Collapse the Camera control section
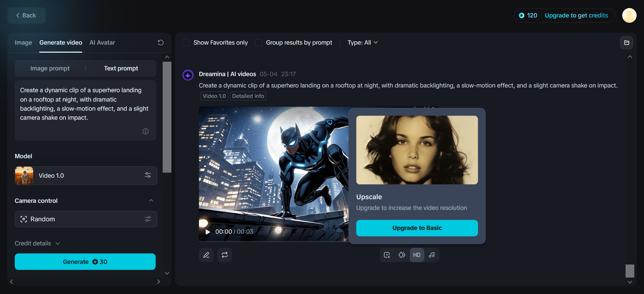This screenshot has height=294, width=644. click(151, 200)
